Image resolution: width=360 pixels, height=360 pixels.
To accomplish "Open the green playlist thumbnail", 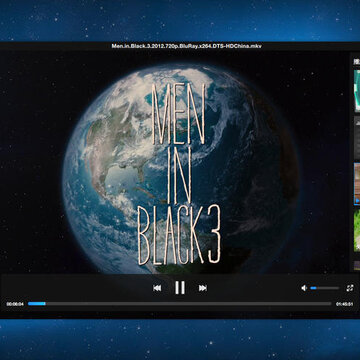I will click(357, 230).
